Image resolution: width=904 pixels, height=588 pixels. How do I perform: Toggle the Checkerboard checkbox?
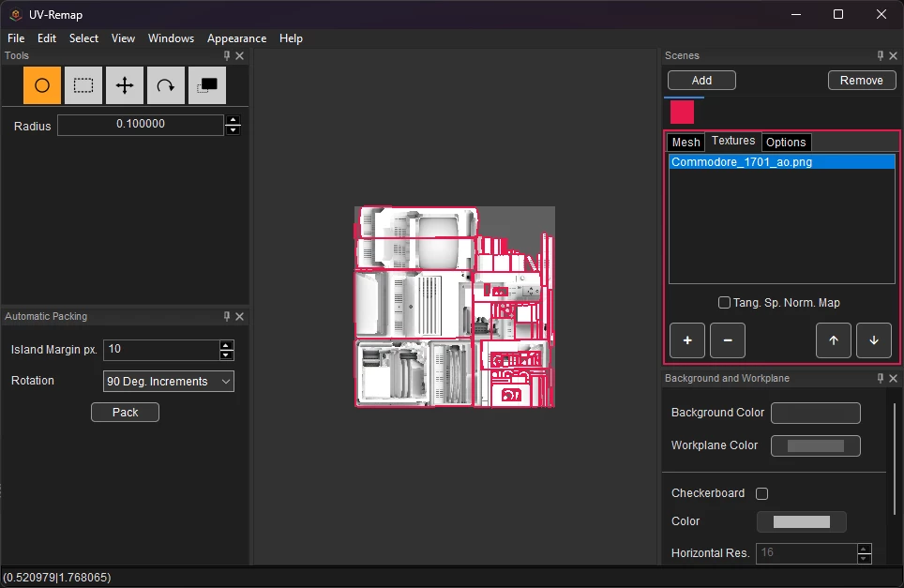(762, 493)
